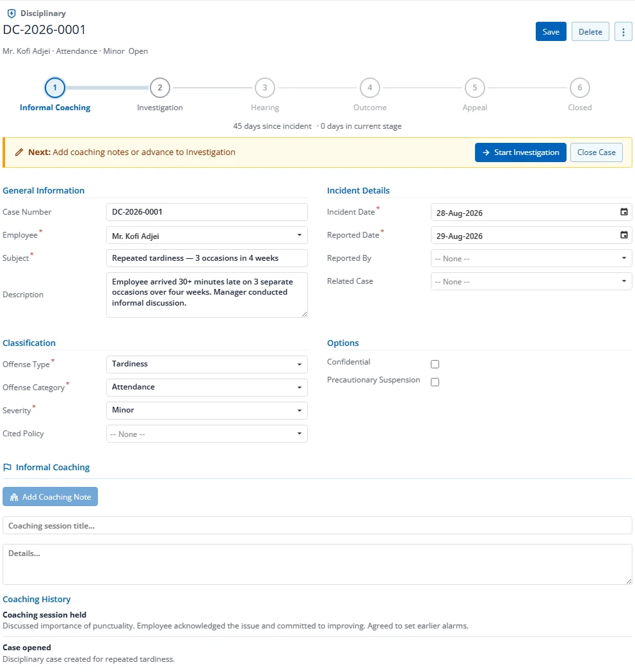The image size is (635, 672).
Task: Click stage 2 Investigation circle
Action: tap(160, 88)
